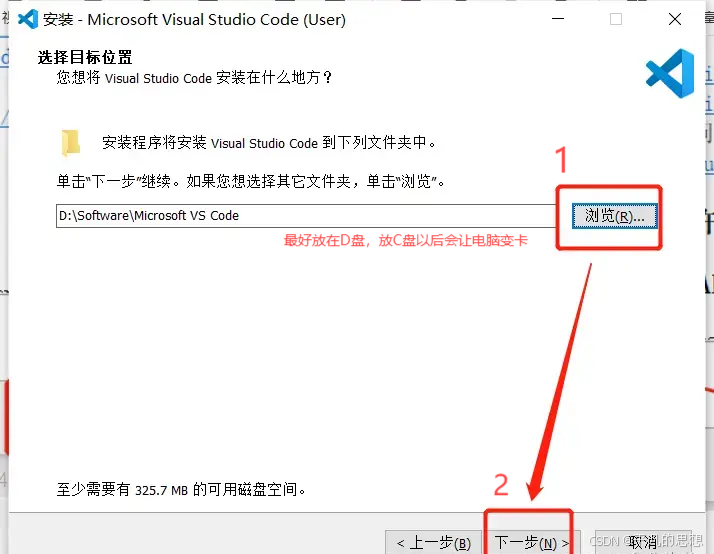Click the yellow folder icon
This screenshot has width=714, height=554.
[71, 142]
